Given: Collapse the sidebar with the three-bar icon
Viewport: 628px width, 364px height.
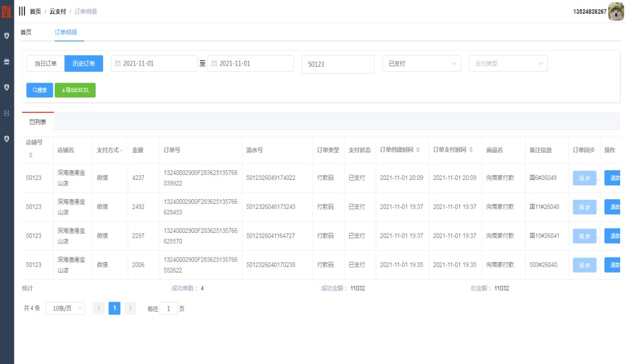Looking at the screenshot, I should [22, 11].
